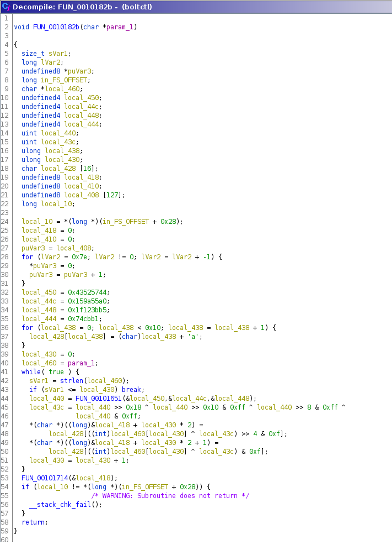Open function FUN_00101651 call

[x=99, y=399]
